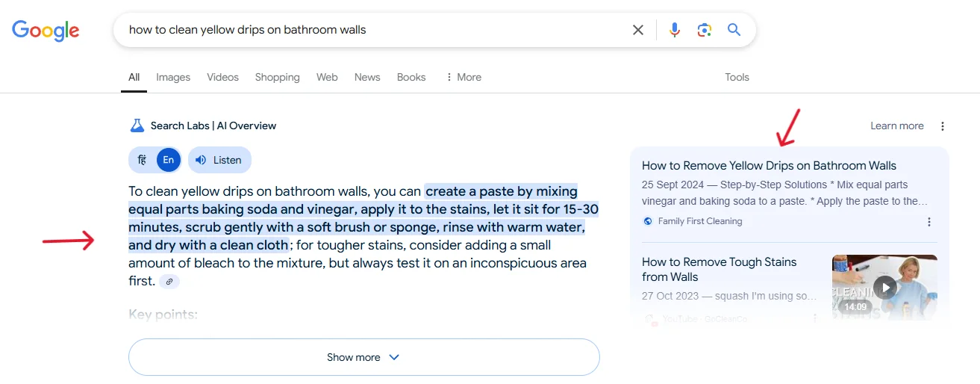Open How to Remove Yellow Drips link
Viewport: 980px width, 384px height.
point(769,166)
